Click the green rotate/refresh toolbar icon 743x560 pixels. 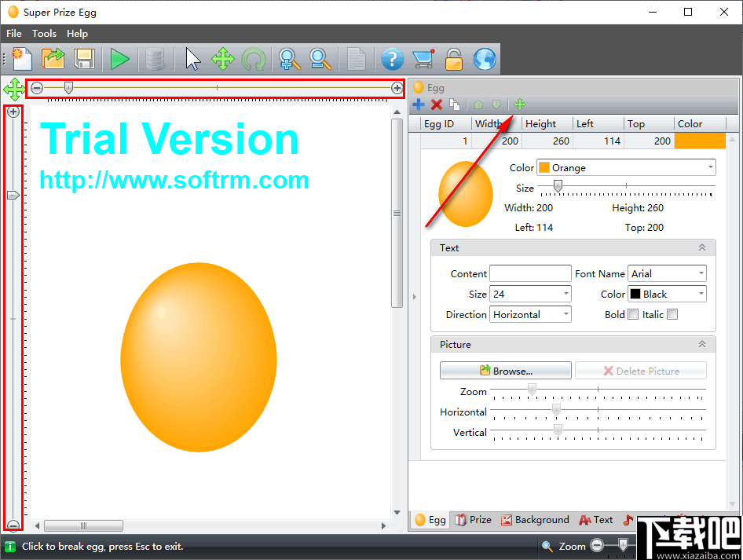254,60
